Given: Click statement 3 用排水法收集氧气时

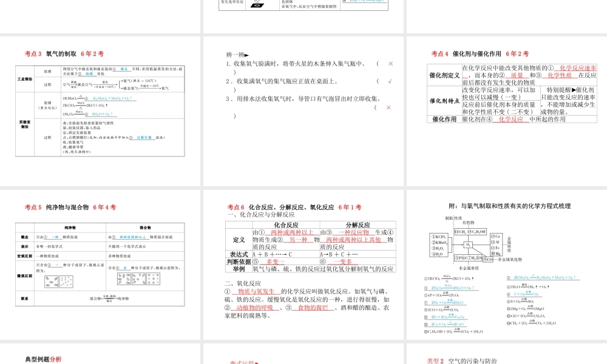Looking at the screenshot, I should (x=303, y=99).
